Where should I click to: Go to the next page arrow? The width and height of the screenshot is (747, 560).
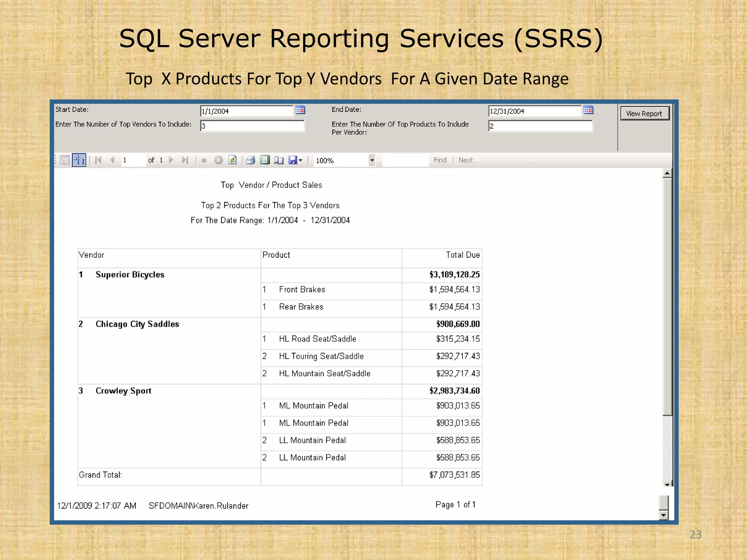171,160
